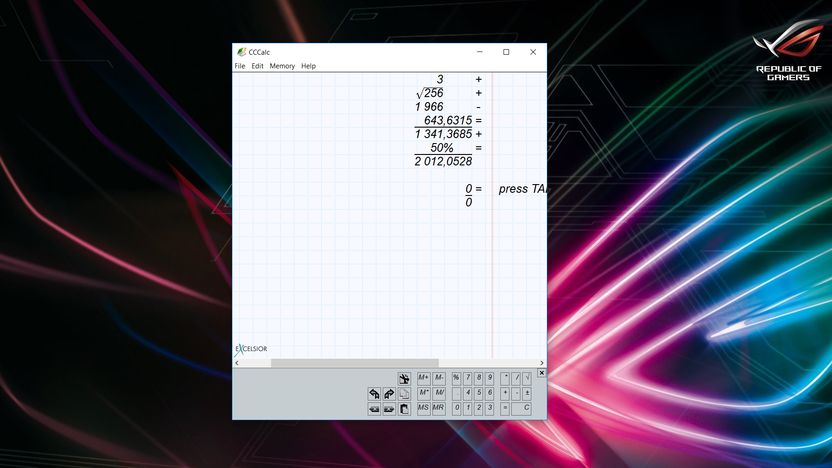Close the keypad panel with its X

tap(542, 373)
